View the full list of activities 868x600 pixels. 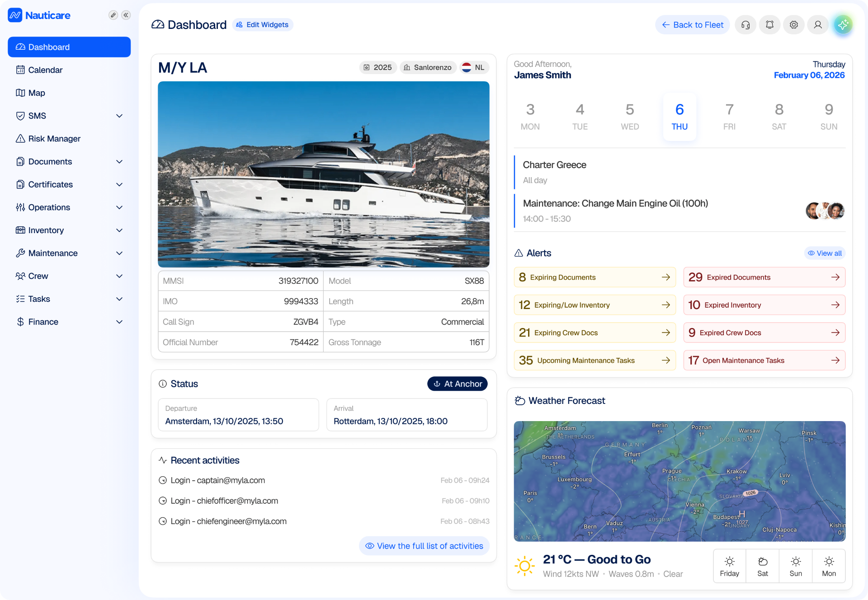point(424,546)
